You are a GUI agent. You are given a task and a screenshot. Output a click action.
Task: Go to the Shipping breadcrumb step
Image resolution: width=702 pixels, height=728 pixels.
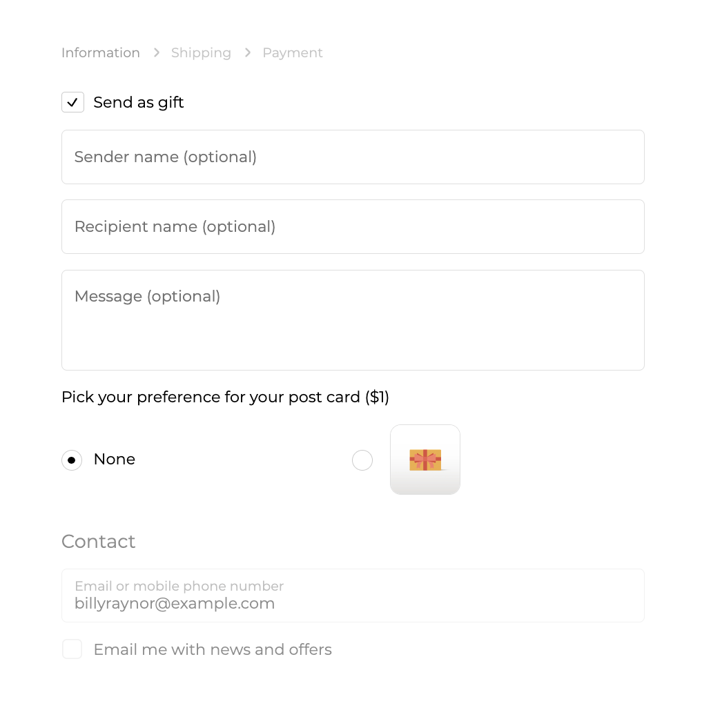(201, 52)
